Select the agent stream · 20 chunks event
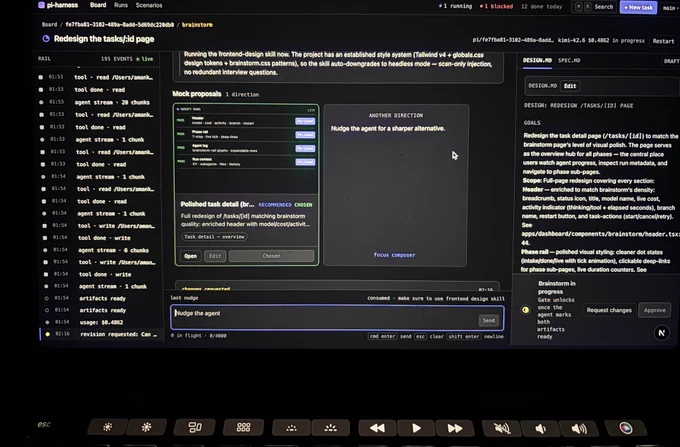The image size is (680, 447). [x=95, y=102]
